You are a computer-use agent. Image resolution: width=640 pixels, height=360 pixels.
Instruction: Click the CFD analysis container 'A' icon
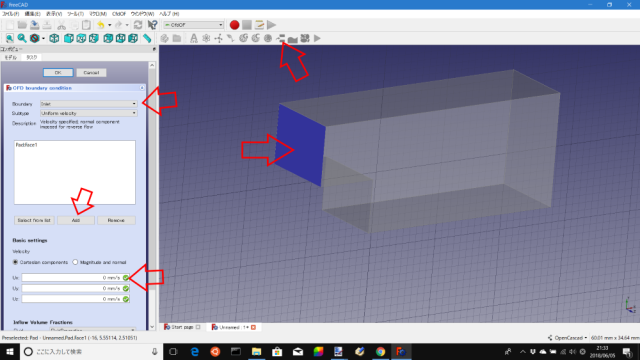coord(193,38)
